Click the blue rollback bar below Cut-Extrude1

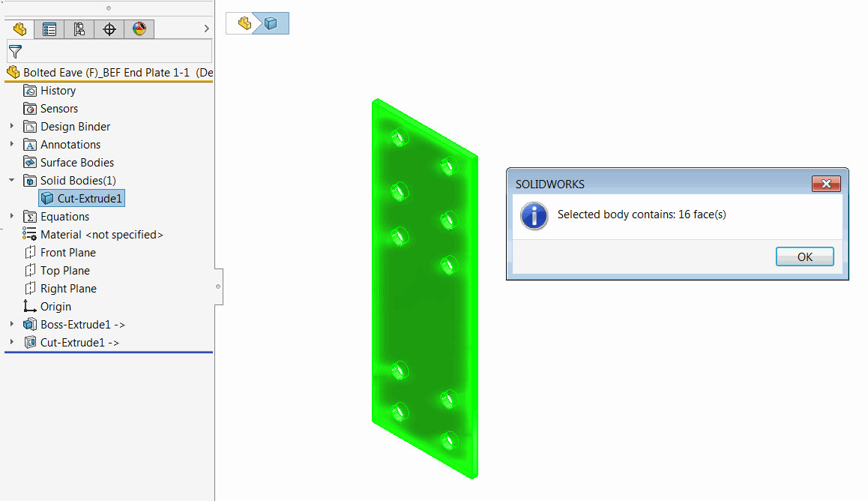pyautogui.click(x=109, y=352)
